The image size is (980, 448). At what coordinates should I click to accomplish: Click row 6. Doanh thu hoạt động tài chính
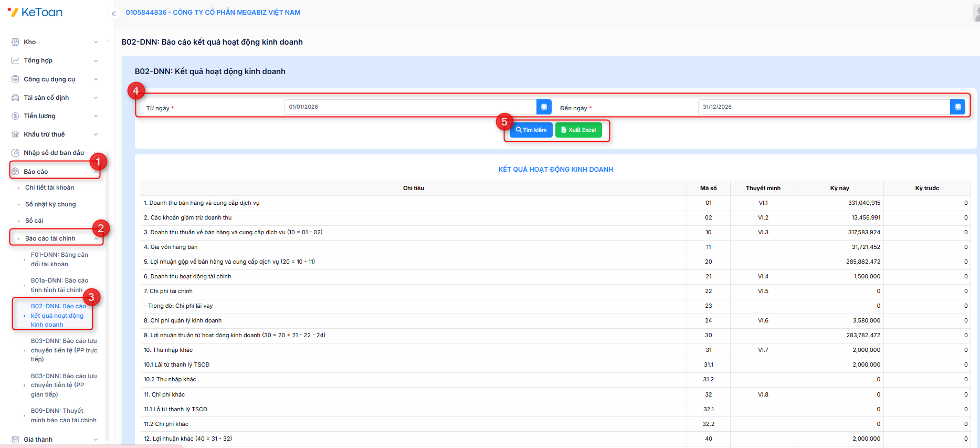[556, 276]
